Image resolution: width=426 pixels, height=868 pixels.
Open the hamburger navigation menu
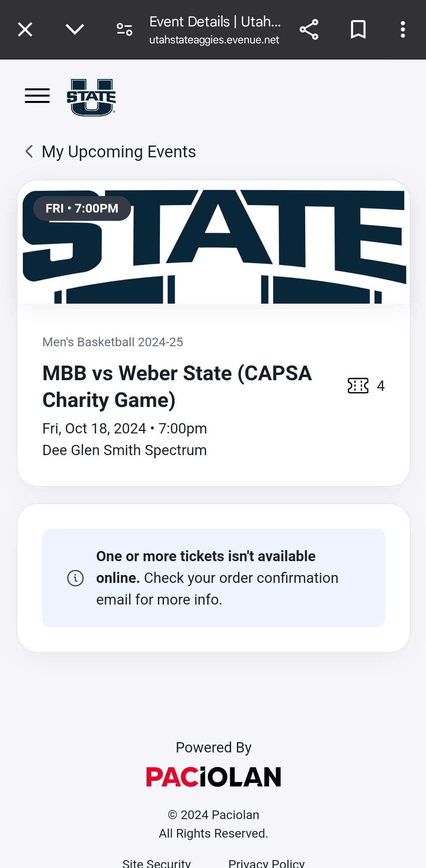pos(37,95)
